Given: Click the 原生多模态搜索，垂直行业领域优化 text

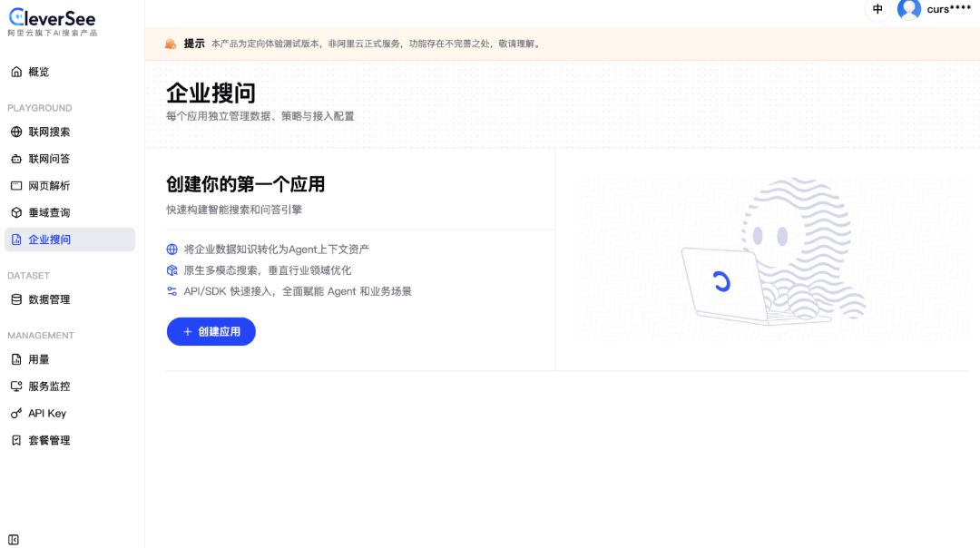Looking at the screenshot, I should 268,270.
